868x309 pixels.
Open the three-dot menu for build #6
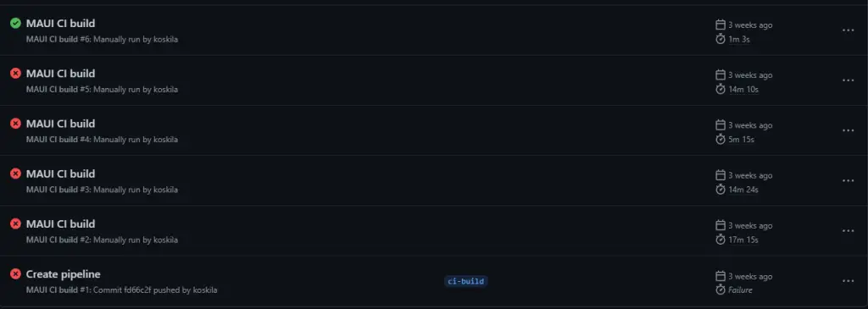pos(848,30)
